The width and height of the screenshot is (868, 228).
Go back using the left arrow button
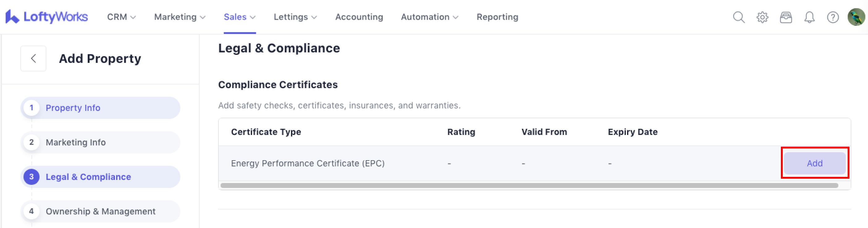pos(33,59)
